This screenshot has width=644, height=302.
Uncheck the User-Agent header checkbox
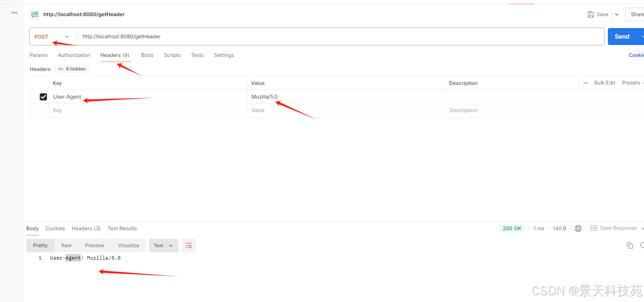click(x=43, y=97)
